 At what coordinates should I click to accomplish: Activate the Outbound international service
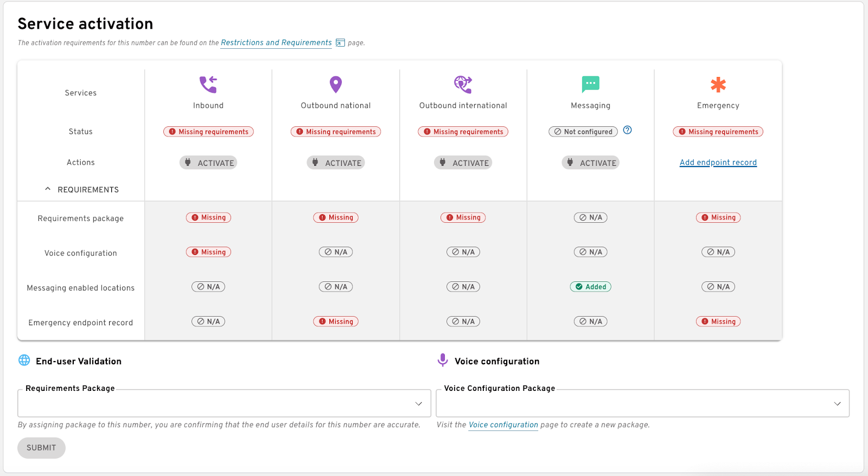pos(463,163)
